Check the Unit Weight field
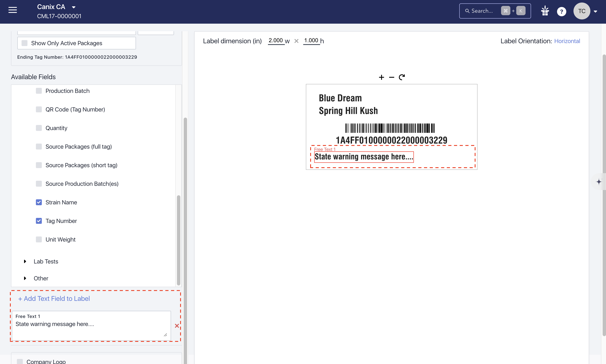Viewport: 606px width, 364px height. (39, 239)
